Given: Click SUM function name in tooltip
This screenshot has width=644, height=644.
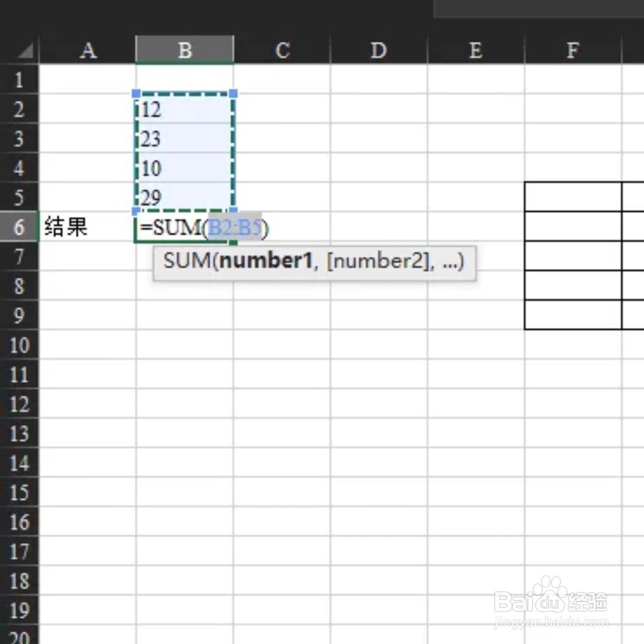Looking at the screenshot, I should point(187,261).
